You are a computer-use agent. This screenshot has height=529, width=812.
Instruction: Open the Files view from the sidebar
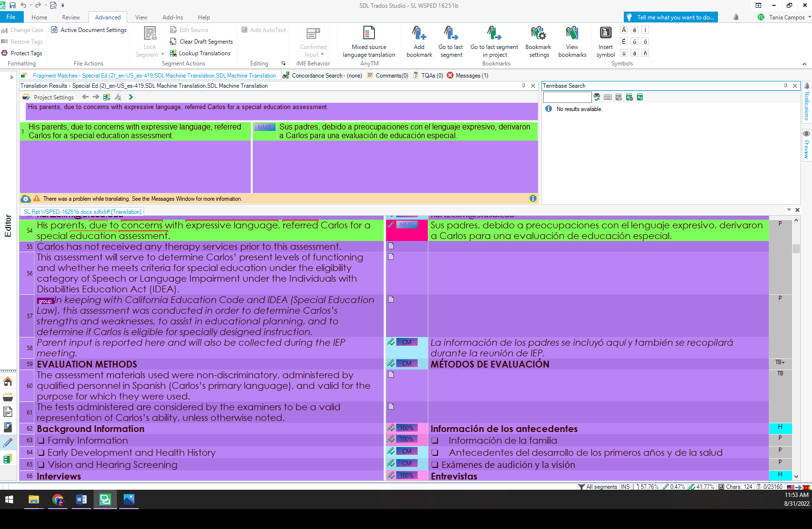(8, 412)
